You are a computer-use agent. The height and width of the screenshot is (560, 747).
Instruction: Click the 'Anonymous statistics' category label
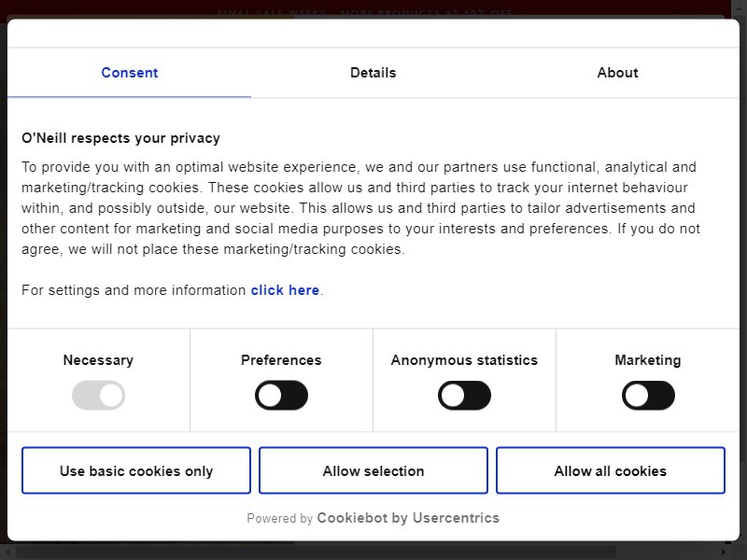pos(464,360)
